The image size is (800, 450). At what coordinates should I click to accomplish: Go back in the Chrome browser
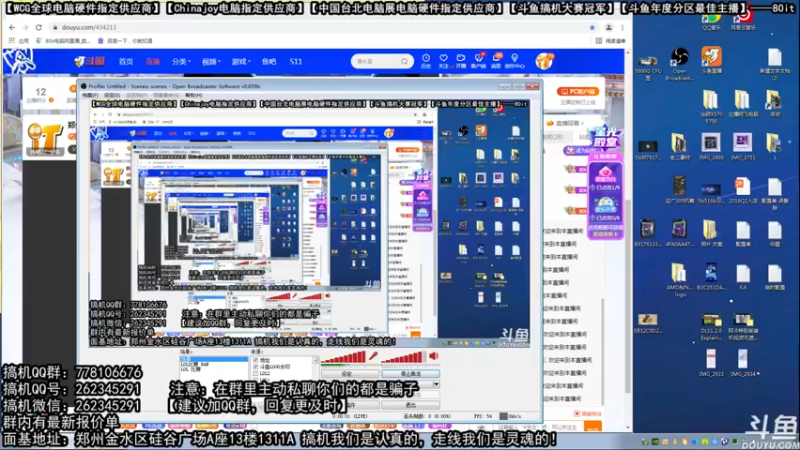12,27
